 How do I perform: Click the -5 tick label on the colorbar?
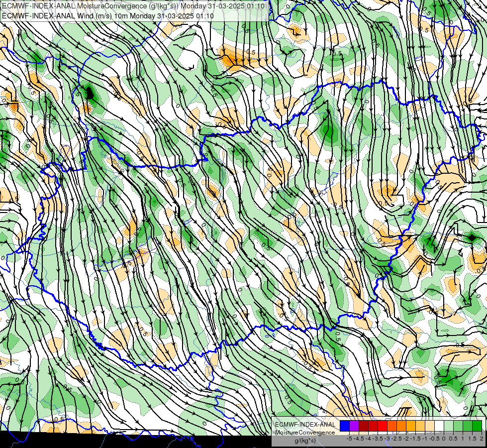[349, 439]
